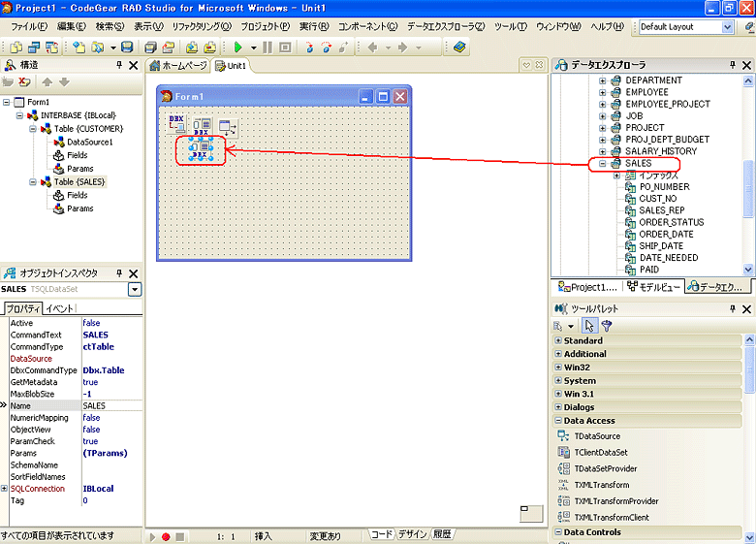
Task: Expand the DEPARTMENT table node
Action: (x=602, y=80)
